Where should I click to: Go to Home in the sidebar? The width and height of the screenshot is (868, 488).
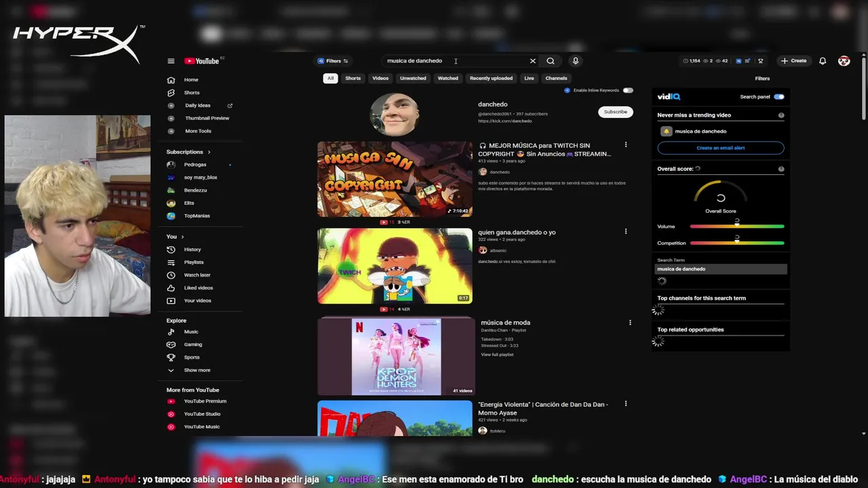click(x=191, y=80)
